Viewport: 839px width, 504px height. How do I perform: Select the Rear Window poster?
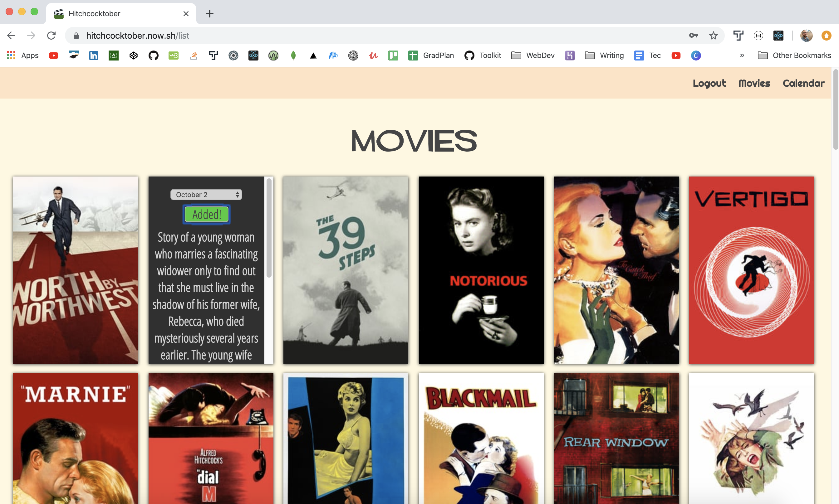coord(616,439)
